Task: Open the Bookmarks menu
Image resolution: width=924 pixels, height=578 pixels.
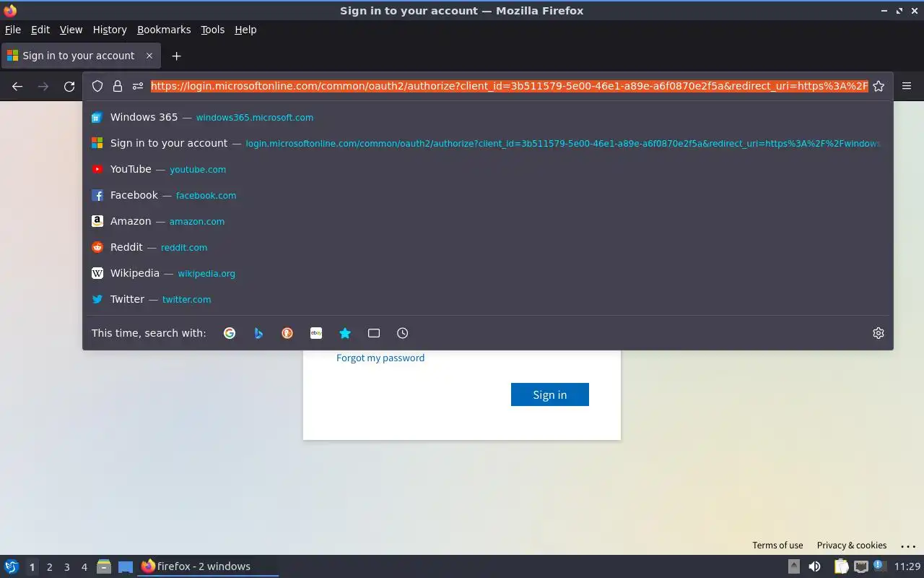Action: click(164, 30)
